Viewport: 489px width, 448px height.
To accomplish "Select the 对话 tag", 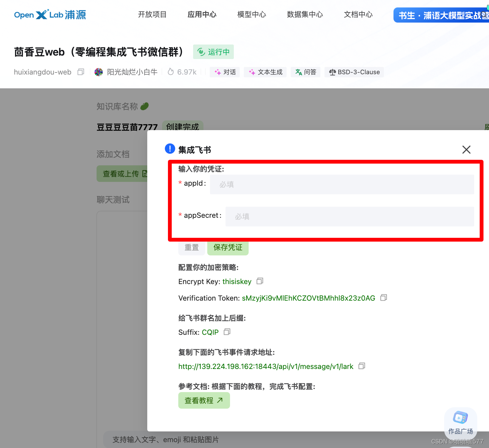I will (225, 72).
